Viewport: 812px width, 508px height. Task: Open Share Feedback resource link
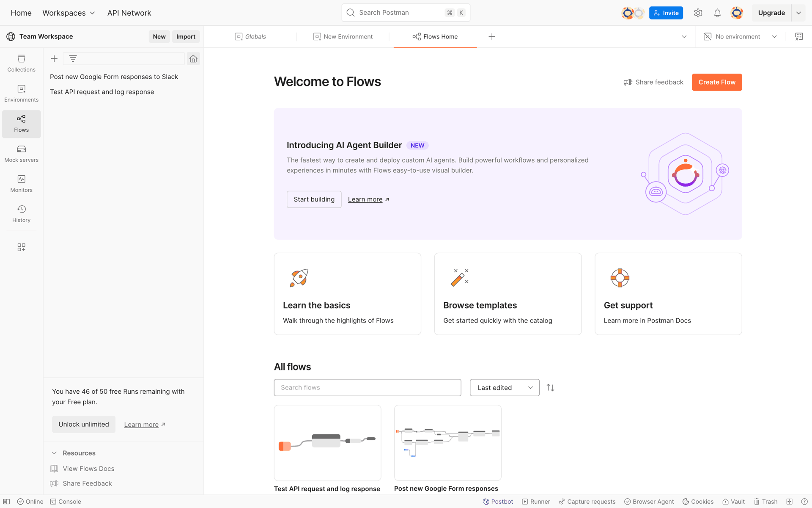pyautogui.click(x=81, y=483)
